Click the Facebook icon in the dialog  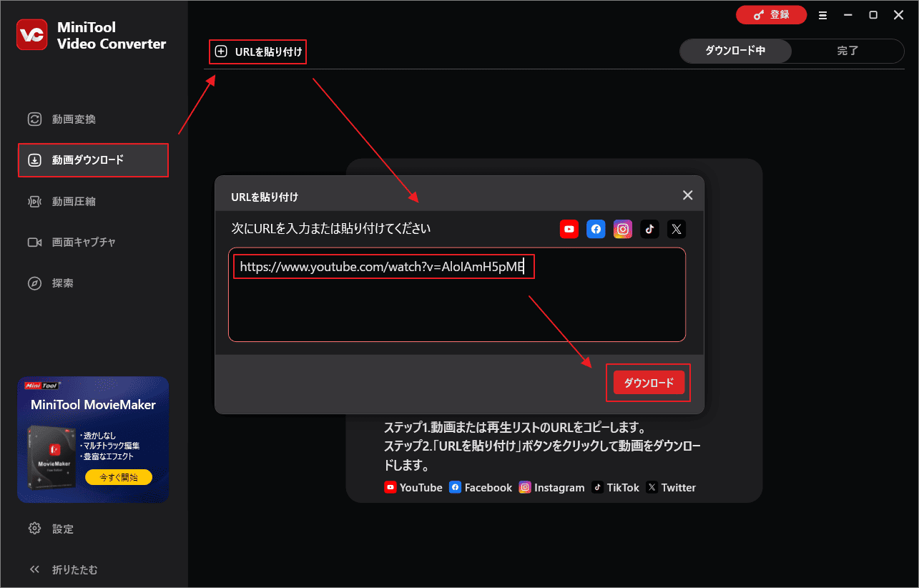point(596,229)
